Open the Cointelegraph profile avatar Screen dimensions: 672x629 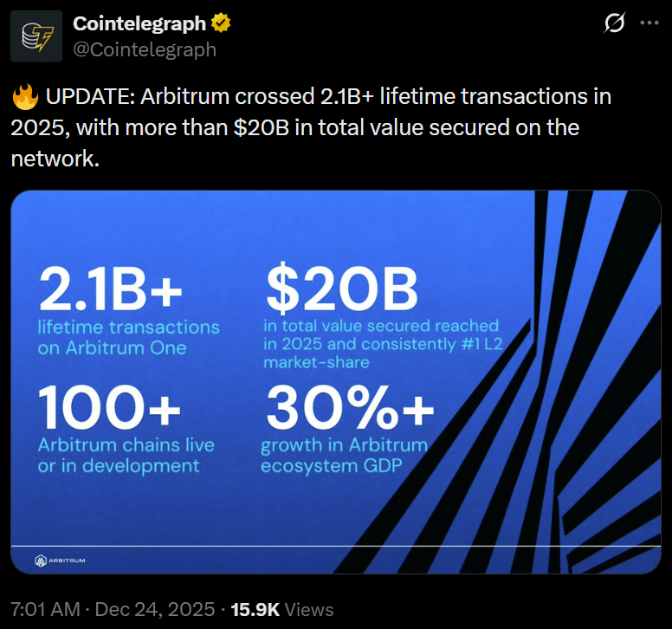tap(36, 36)
